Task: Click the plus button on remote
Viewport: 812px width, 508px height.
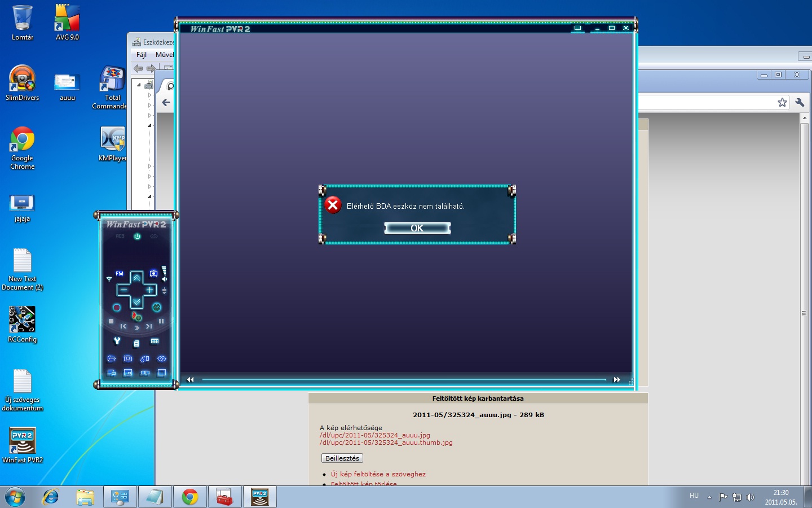Action: click(149, 290)
